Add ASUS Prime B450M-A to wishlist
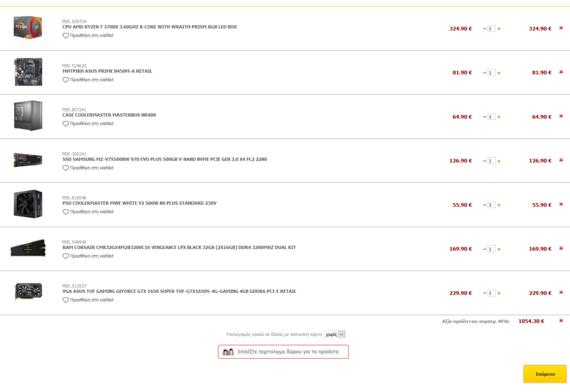The height and width of the screenshot is (392, 570). [x=88, y=79]
